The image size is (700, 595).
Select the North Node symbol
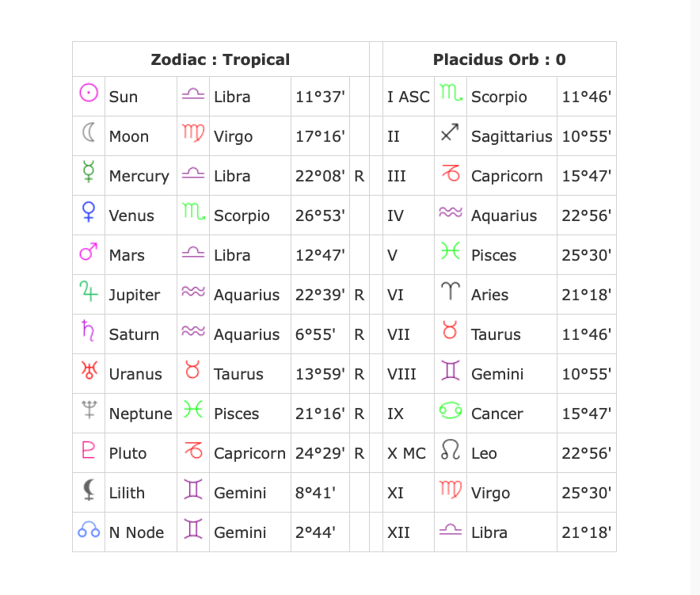point(89,531)
